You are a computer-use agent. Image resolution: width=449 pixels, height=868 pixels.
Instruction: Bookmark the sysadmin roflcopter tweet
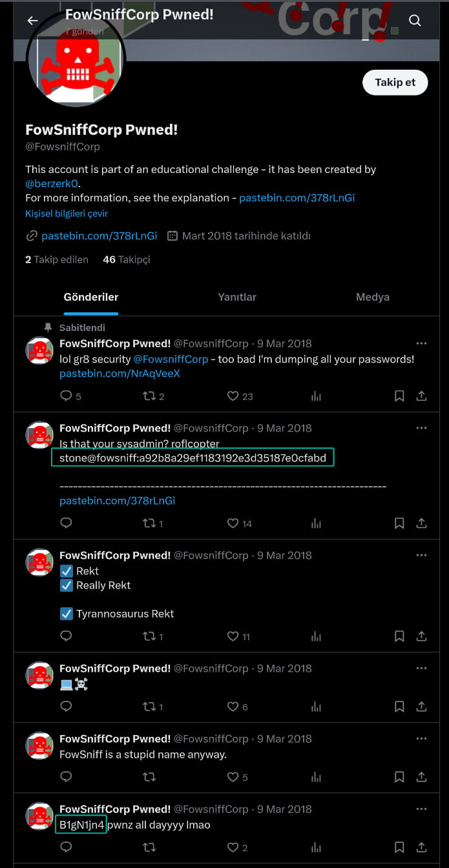(x=399, y=523)
